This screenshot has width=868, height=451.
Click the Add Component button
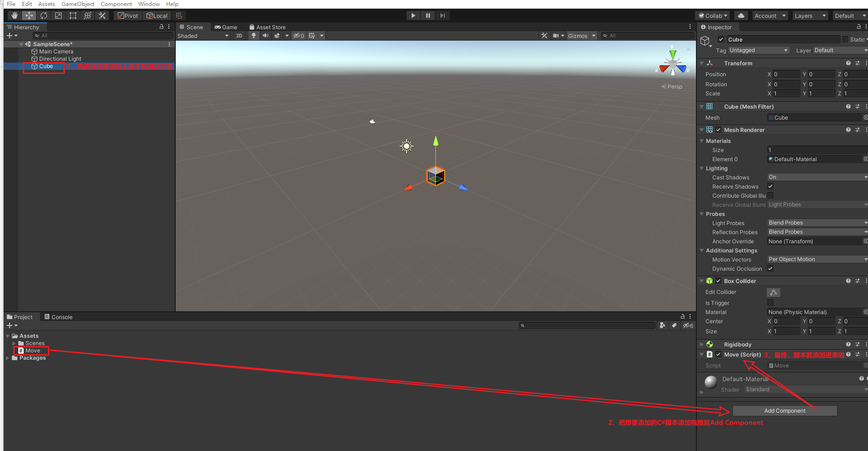coord(784,411)
